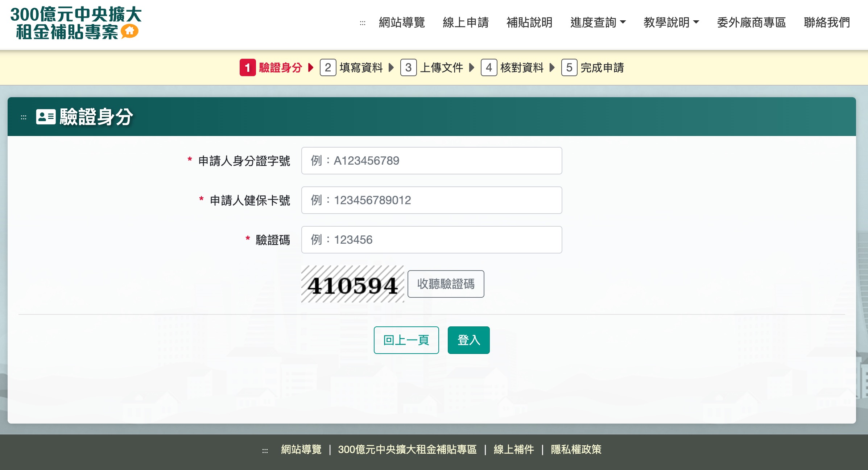Viewport: 868px width, 470px height.
Task: Focus the 驗證碼 input field
Action: pyautogui.click(x=431, y=240)
